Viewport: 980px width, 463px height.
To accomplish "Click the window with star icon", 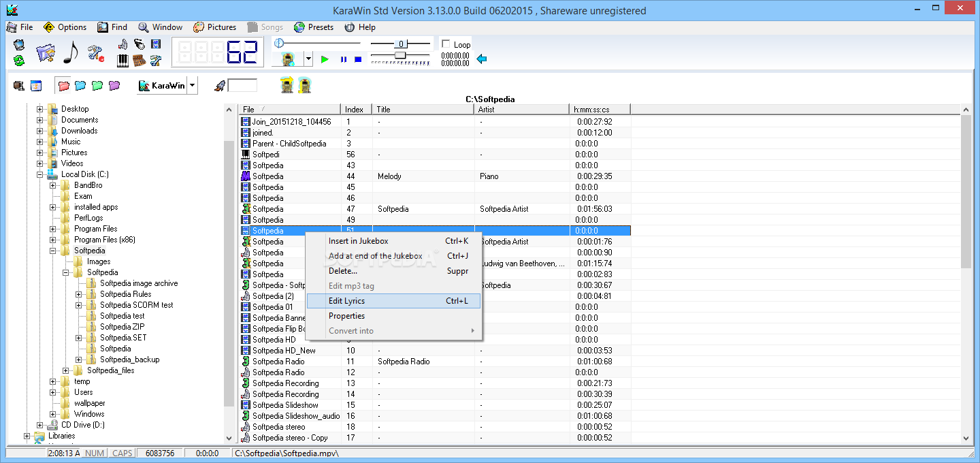I will pos(36,86).
